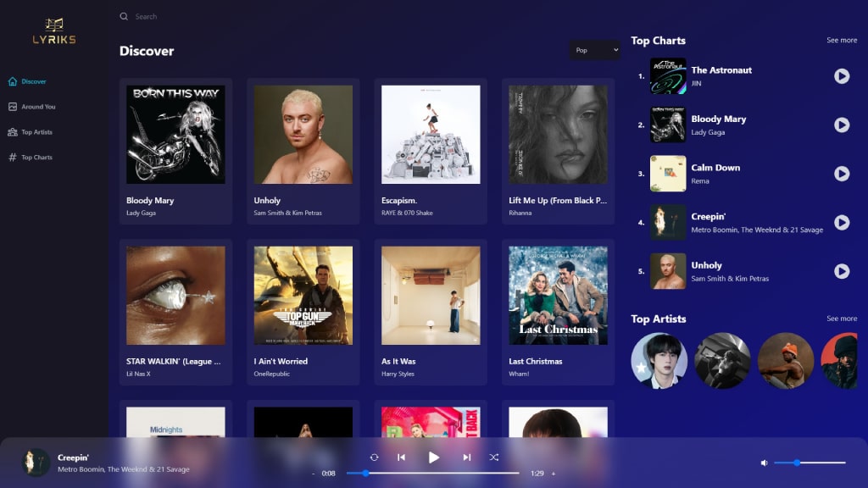Click Rema artist name in Top Charts
The width and height of the screenshot is (868, 488).
[x=699, y=181]
